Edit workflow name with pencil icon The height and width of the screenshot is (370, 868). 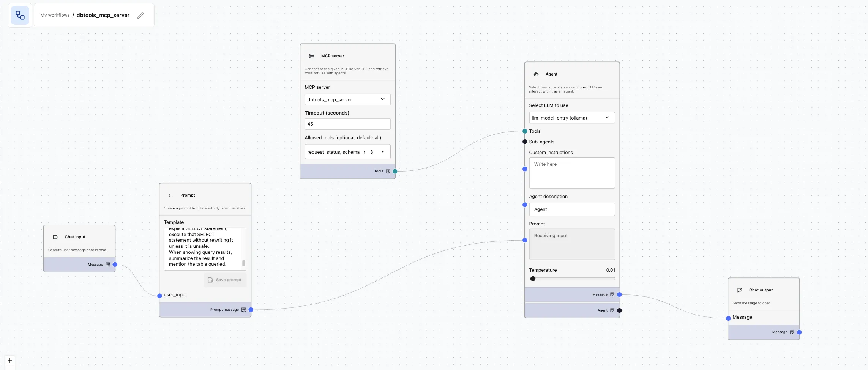141,16
